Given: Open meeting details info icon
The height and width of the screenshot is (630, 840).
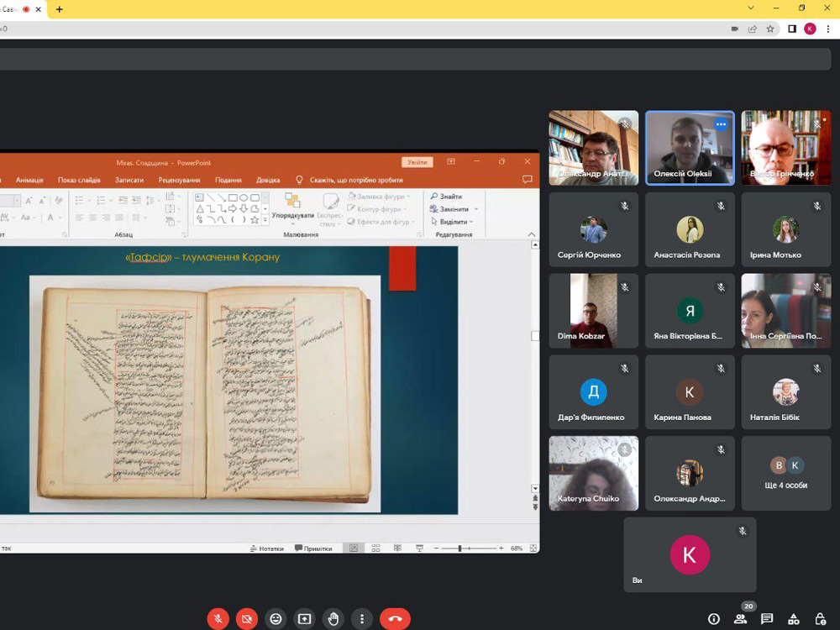Looking at the screenshot, I should pos(713,619).
